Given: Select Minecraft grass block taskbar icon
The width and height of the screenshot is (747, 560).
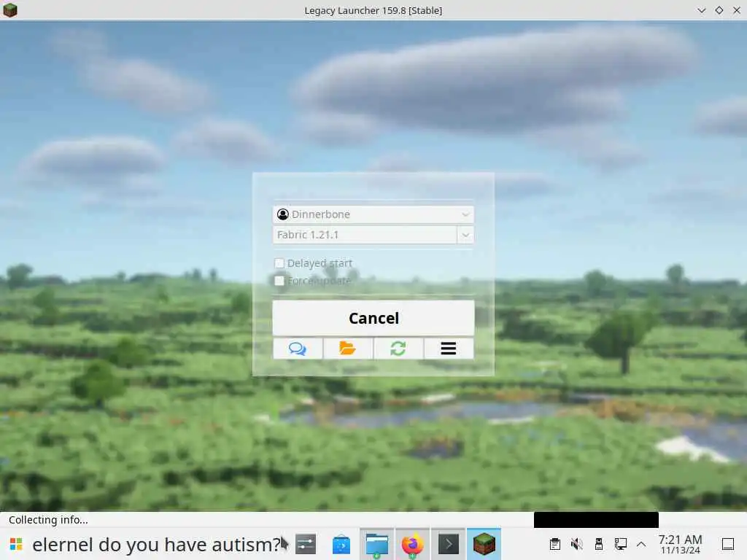Looking at the screenshot, I should (484, 544).
